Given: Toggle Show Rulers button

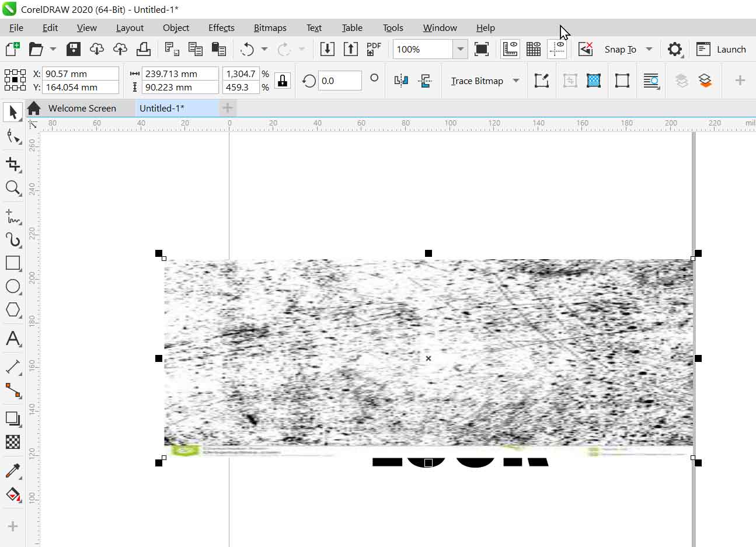Looking at the screenshot, I should 510,49.
